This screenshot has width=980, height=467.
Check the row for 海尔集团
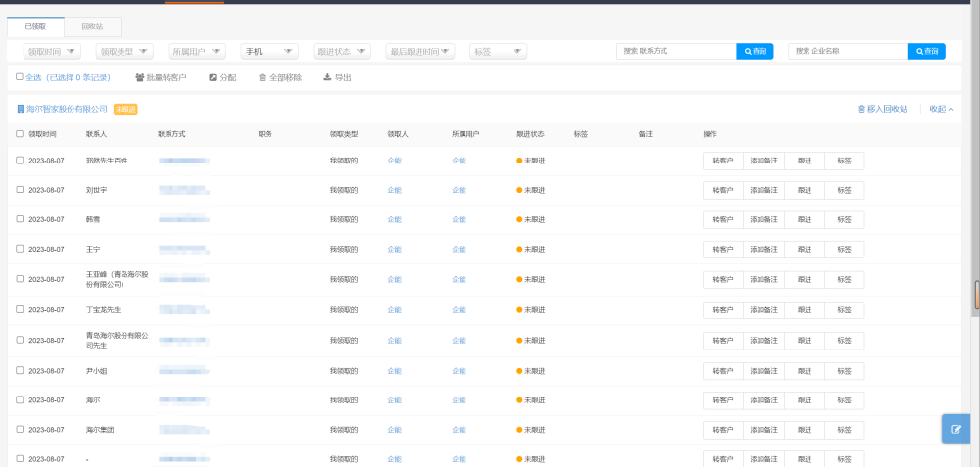point(20,429)
